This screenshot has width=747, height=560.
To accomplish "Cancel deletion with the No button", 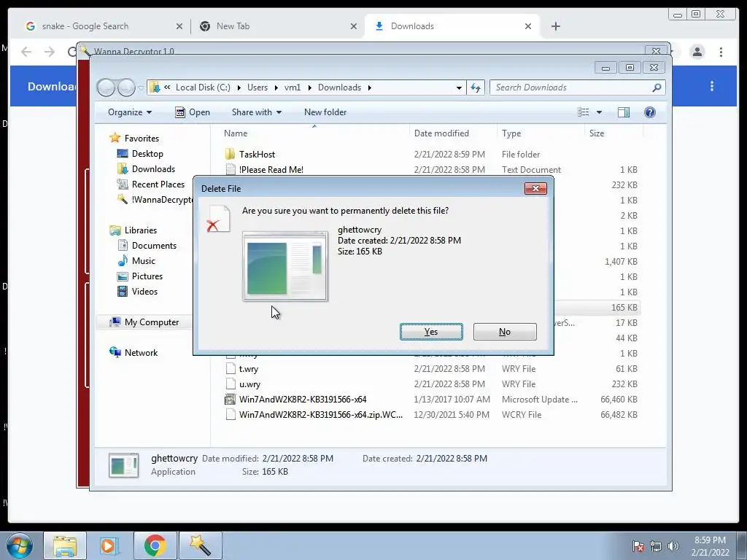I will pos(505,332).
